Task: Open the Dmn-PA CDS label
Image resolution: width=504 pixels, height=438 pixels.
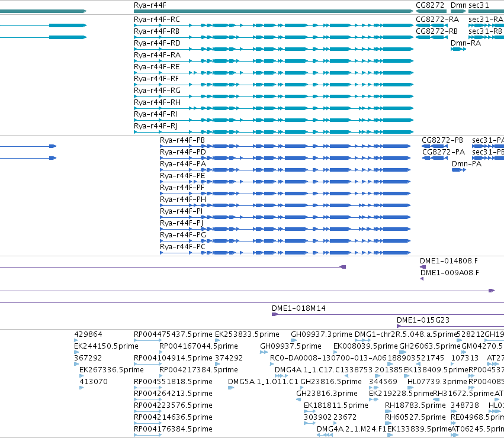Action: point(467,164)
